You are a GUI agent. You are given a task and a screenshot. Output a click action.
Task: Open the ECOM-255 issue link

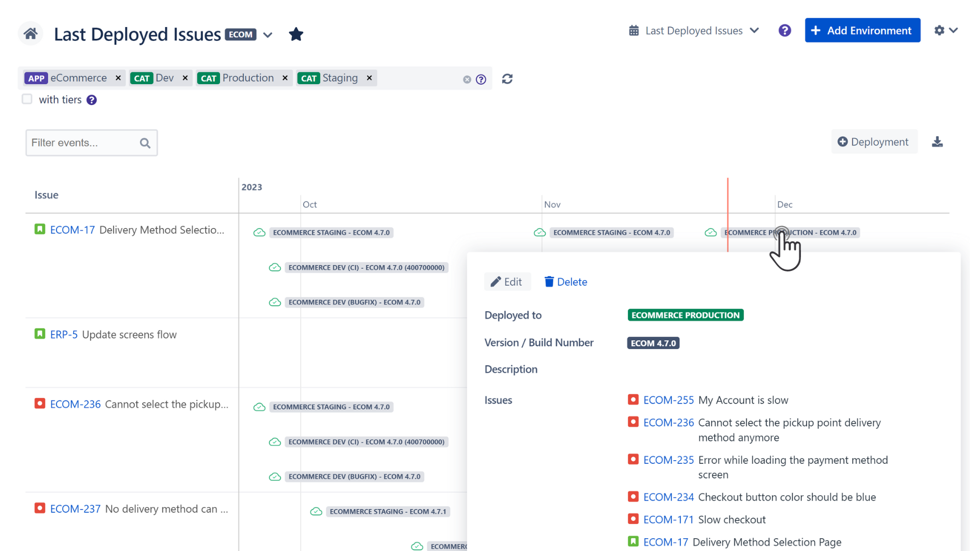668,400
